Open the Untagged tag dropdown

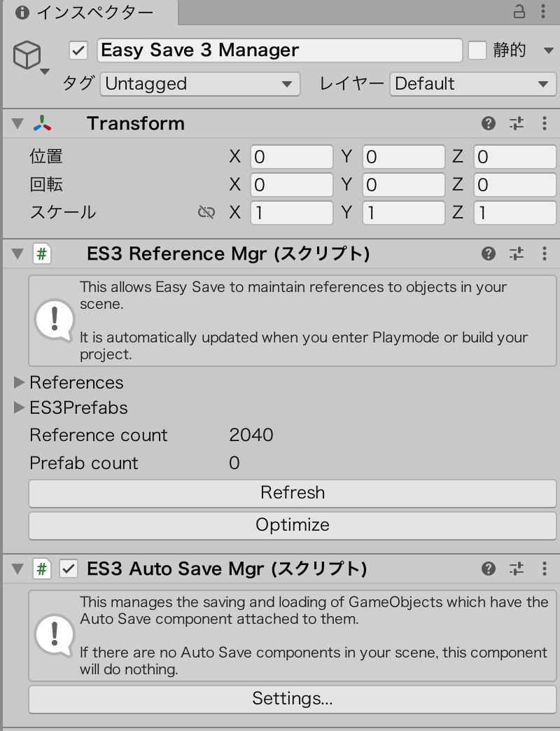(199, 84)
